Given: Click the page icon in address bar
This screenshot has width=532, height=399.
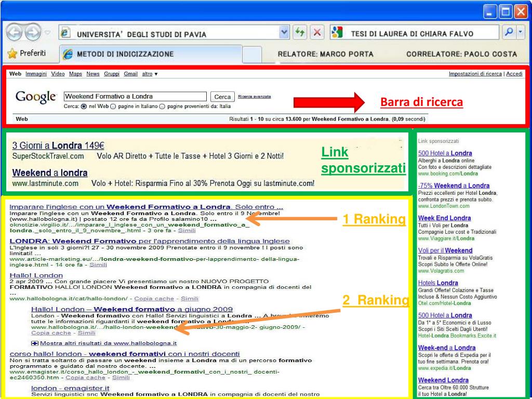Looking at the screenshot, I should pos(65,33).
